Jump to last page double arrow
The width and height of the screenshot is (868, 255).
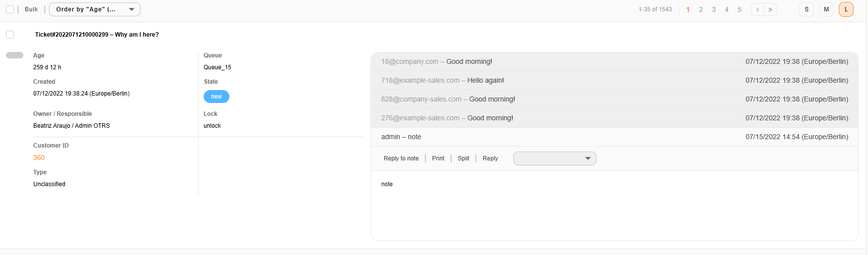click(770, 9)
